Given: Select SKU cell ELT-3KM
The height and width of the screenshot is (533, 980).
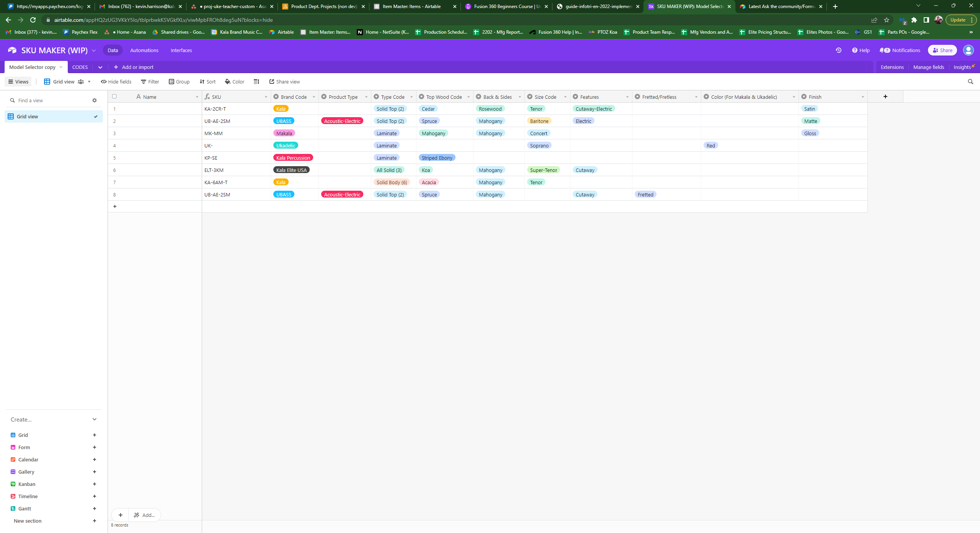Looking at the screenshot, I should coord(236,170).
